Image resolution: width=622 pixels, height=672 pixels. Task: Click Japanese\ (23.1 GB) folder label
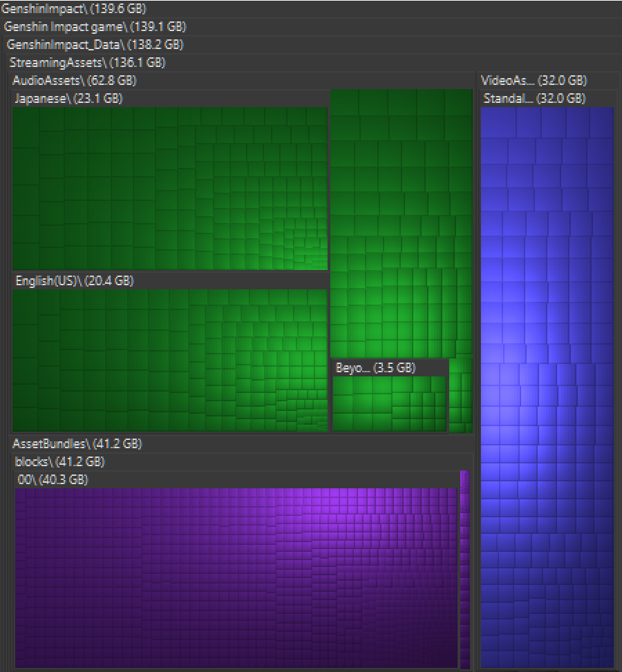pos(68,99)
